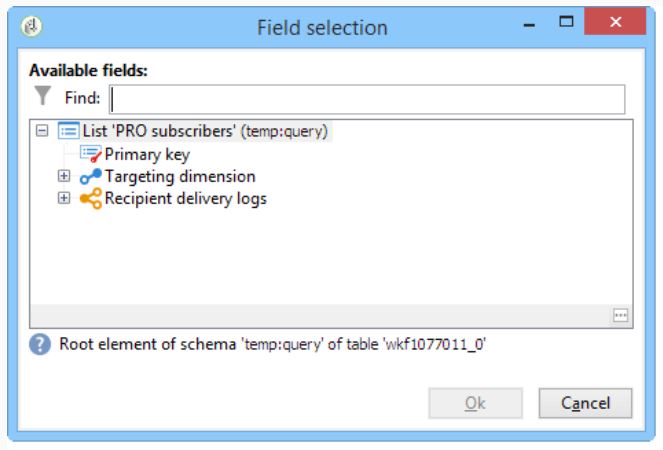Focus the Find text field

tap(367, 99)
